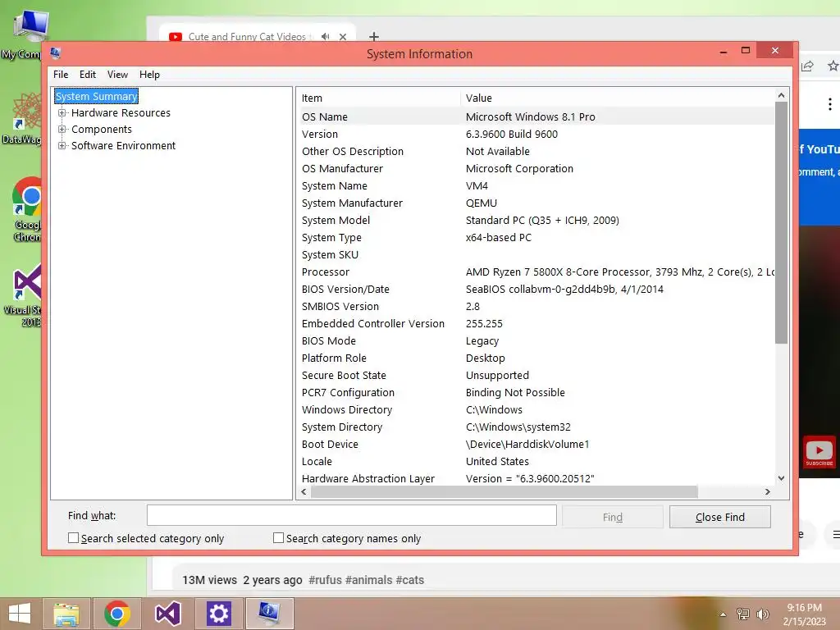Click the Find button
Image resolution: width=840 pixels, height=630 pixels.
pyautogui.click(x=612, y=517)
